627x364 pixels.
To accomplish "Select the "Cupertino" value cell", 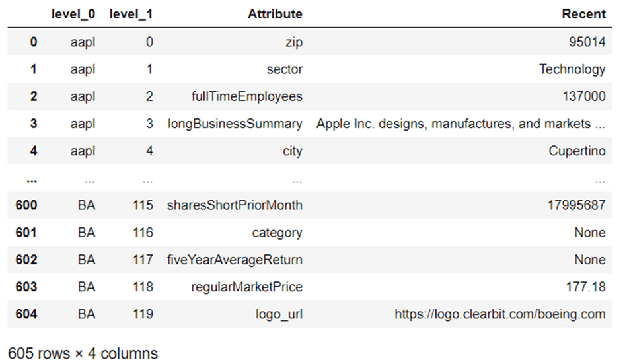I will [x=577, y=151].
